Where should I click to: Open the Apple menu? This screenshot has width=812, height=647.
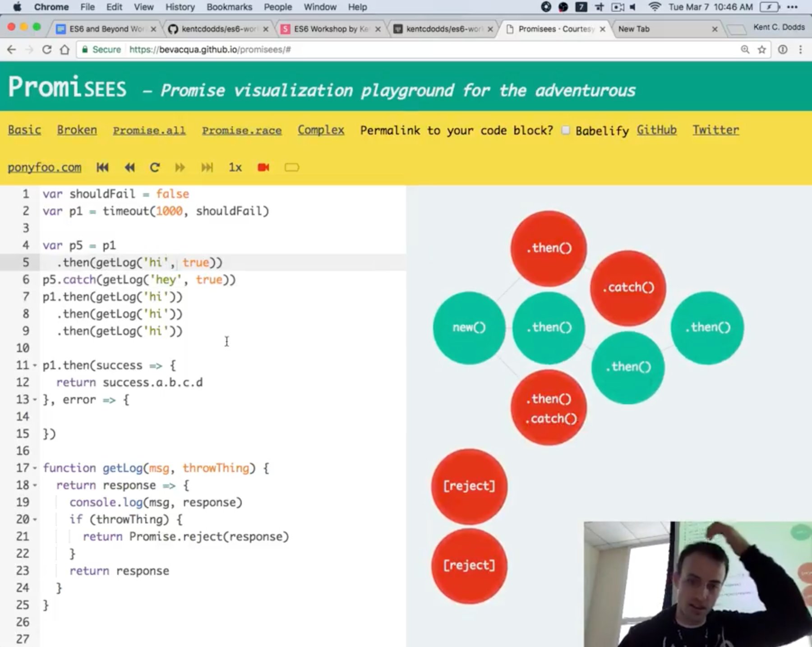pos(17,7)
